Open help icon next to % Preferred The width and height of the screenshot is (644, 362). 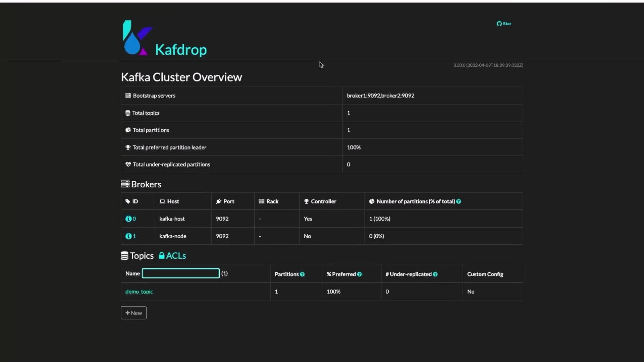(360, 274)
